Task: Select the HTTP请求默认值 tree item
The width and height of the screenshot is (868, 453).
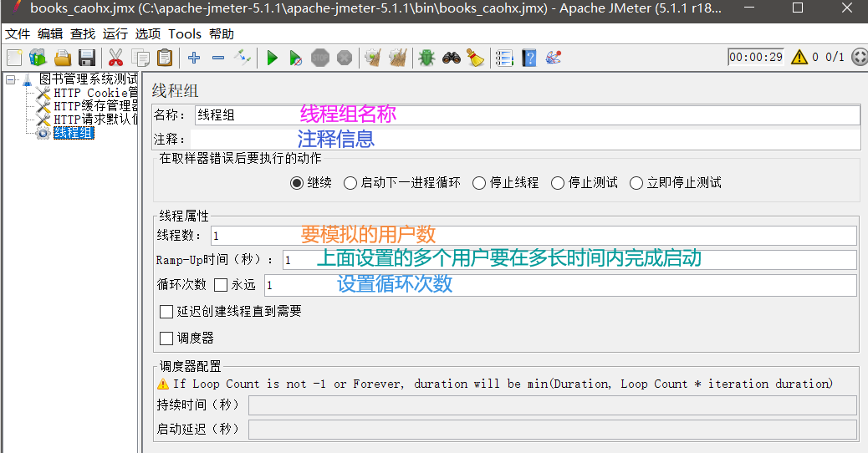Action: tap(95, 120)
